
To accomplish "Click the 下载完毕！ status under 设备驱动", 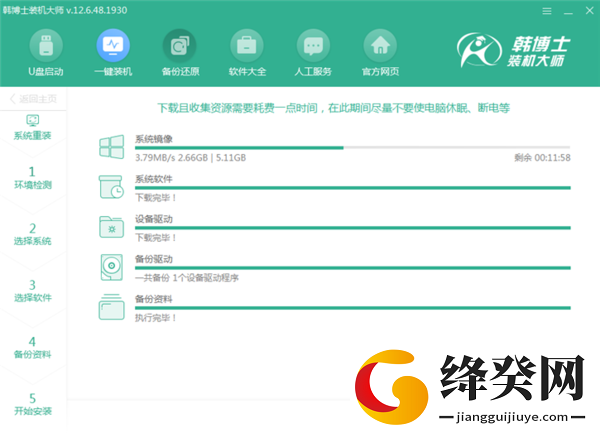I will click(156, 238).
